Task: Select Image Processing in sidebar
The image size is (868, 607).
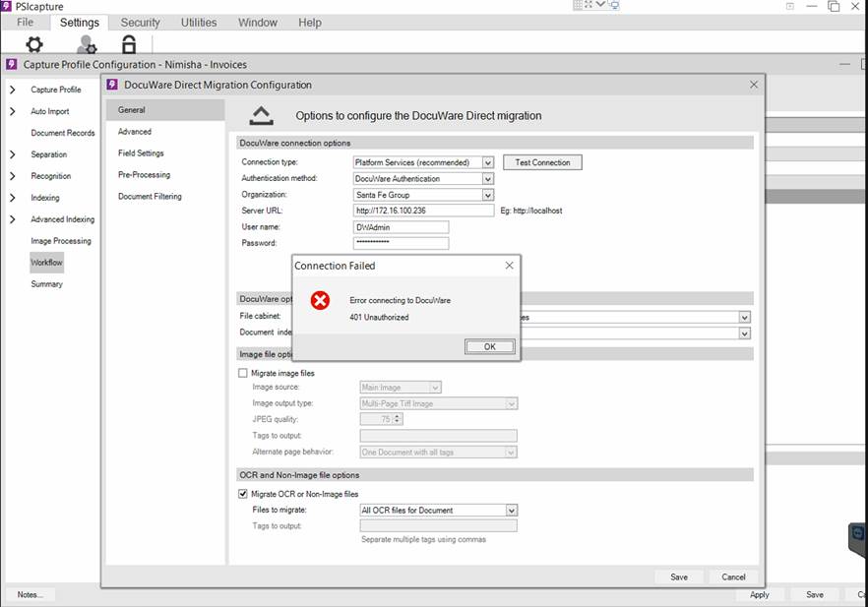Action: 61,241
